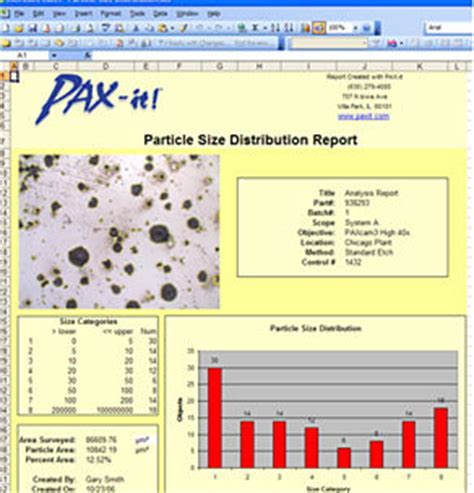Select column C by its header

[x=55, y=67]
